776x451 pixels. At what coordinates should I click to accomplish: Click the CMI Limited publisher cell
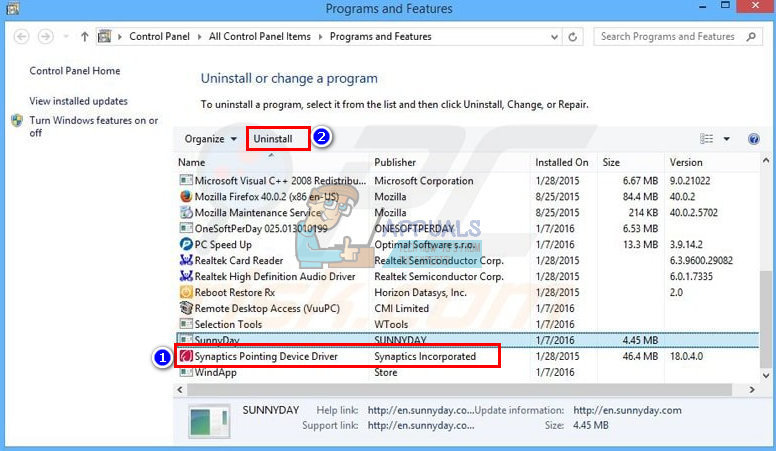tap(401, 308)
